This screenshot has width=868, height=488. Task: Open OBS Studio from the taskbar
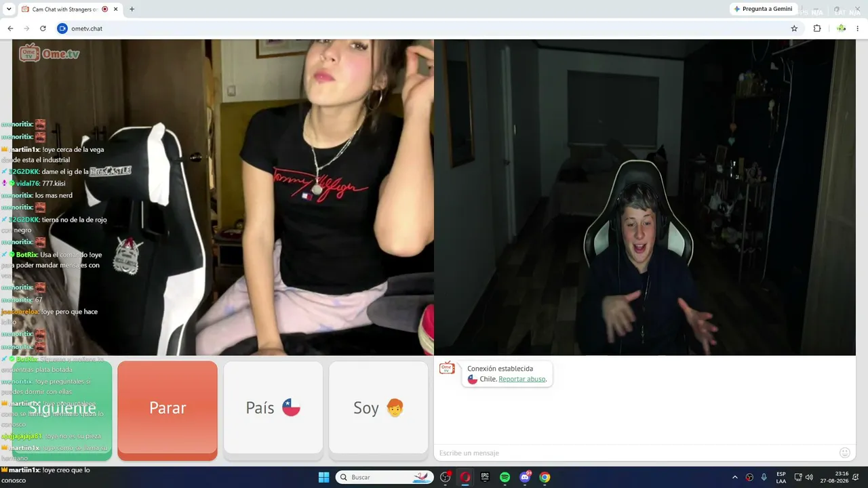tap(446, 477)
